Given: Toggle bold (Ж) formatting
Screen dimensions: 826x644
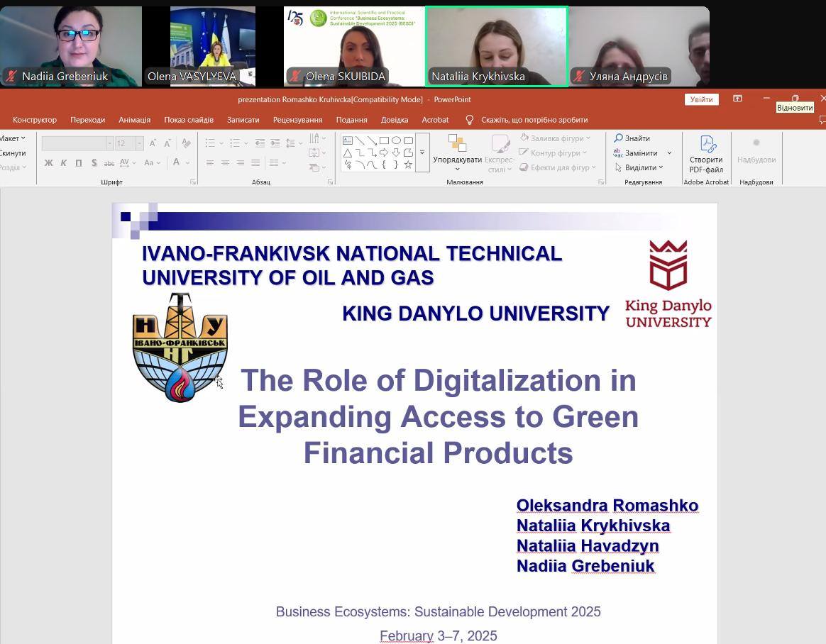Looking at the screenshot, I should tap(48, 163).
